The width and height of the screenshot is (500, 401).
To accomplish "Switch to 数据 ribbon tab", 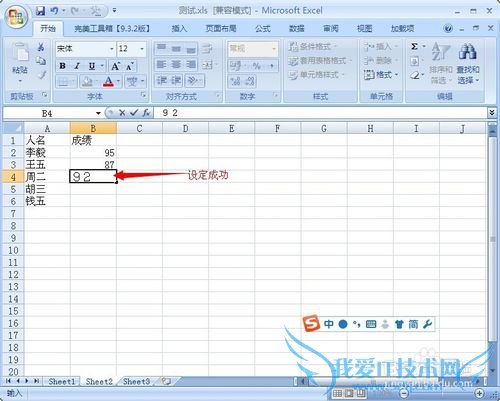I will coord(297,29).
